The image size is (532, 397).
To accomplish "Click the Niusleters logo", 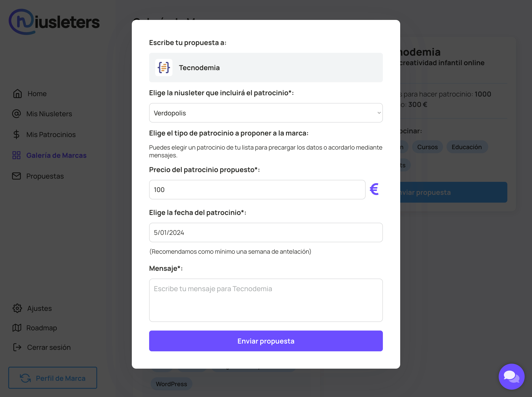I will point(54,22).
